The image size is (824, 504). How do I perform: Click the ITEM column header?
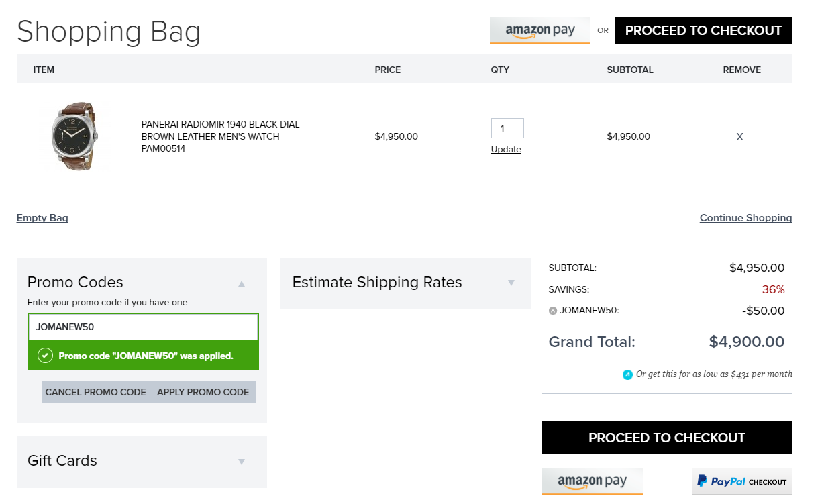[x=44, y=70]
